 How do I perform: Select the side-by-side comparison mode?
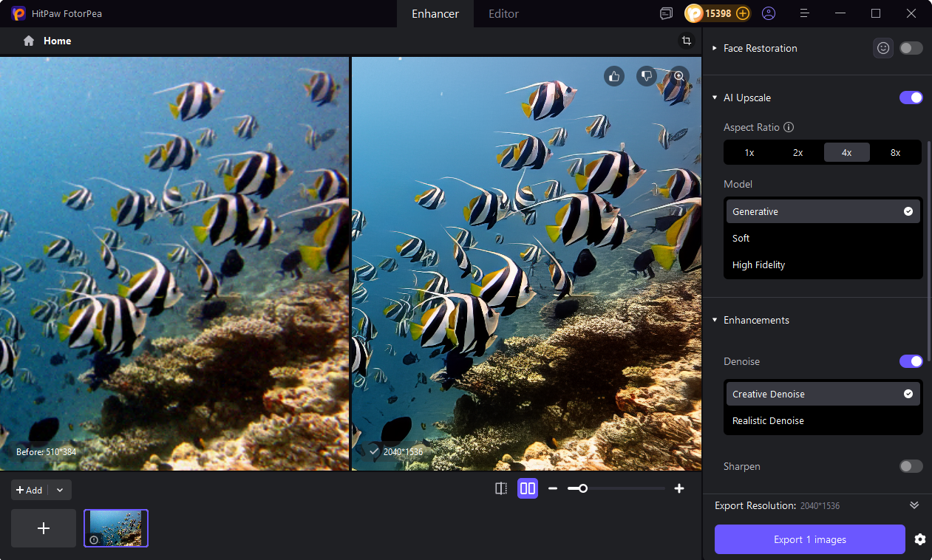527,488
